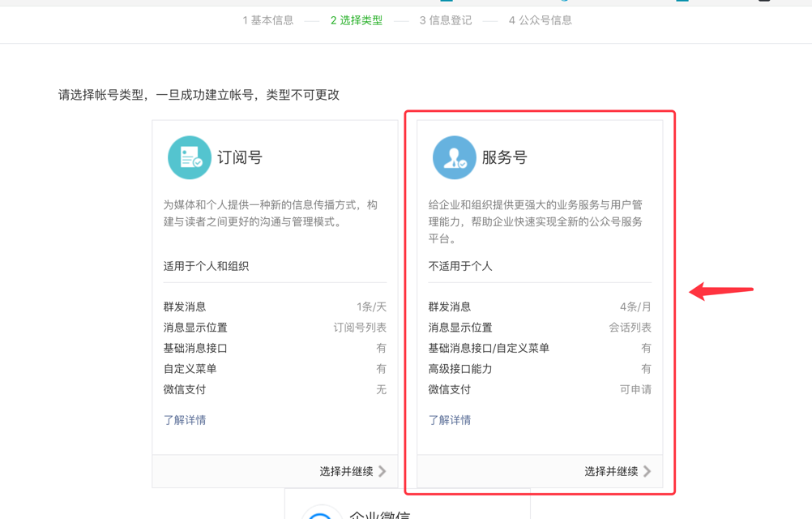Screen dimensions: 812x519
Task: Click the chevron next to 服务号's 选择并继续
Action: 647,471
